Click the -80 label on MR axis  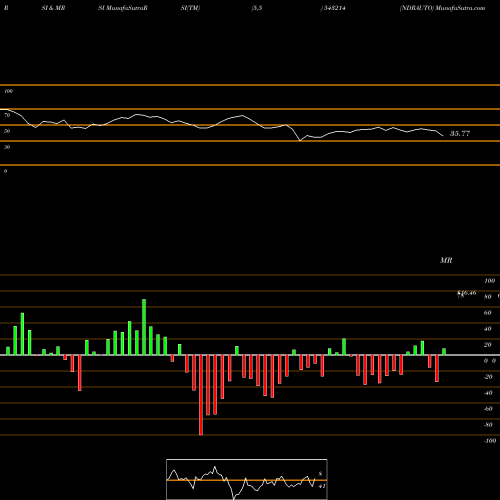coord(488,425)
